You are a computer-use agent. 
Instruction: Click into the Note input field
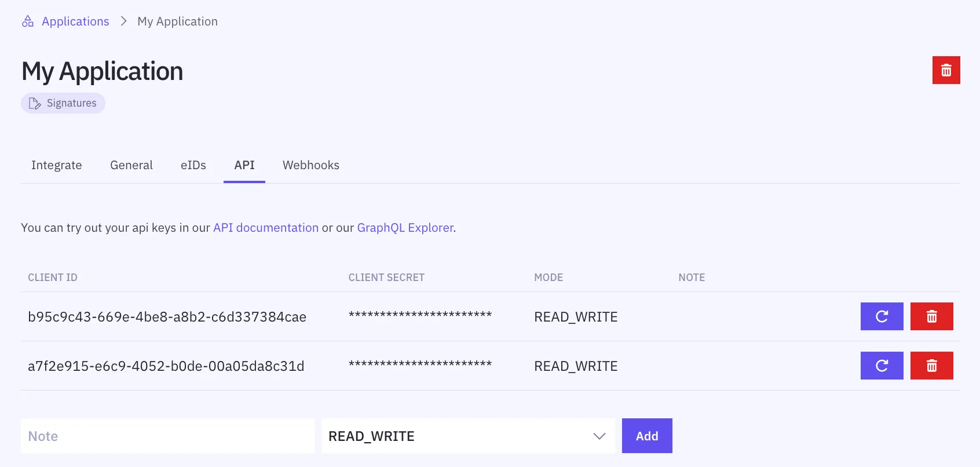click(x=168, y=436)
